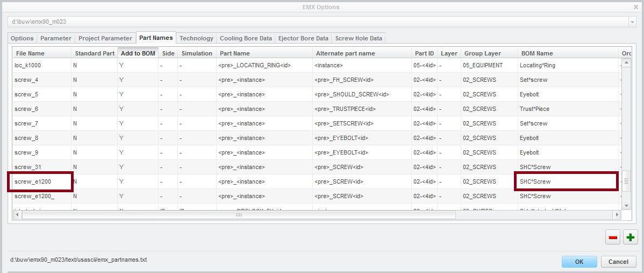Select the screw_8 file name cell
The height and width of the screenshot is (273, 644).
click(x=42, y=138)
